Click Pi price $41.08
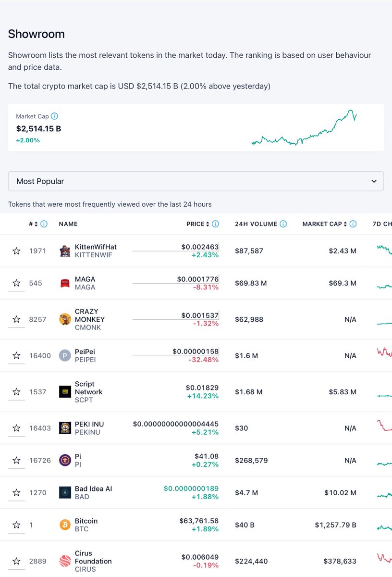The width and height of the screenshot is (392, 577). (x=207, y=456)
